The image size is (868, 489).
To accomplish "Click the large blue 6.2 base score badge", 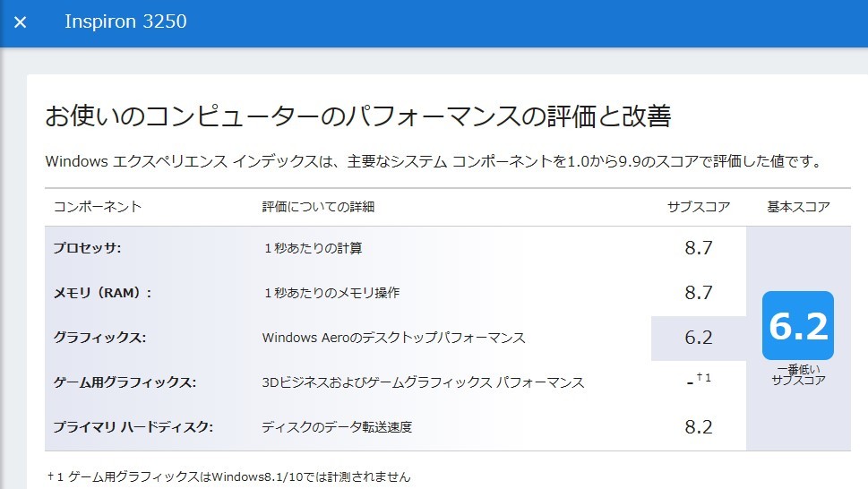I will (x=798, y=325).
